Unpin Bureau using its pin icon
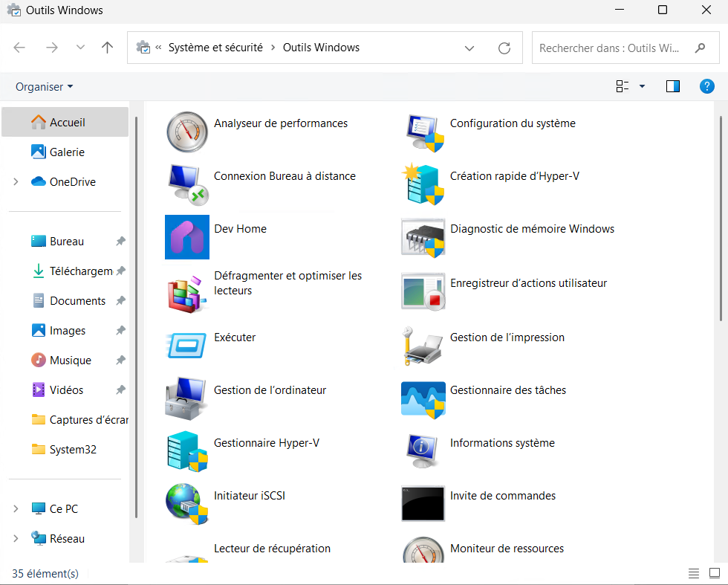This screenshot has width=728, height=585. (x=120, y=241)
